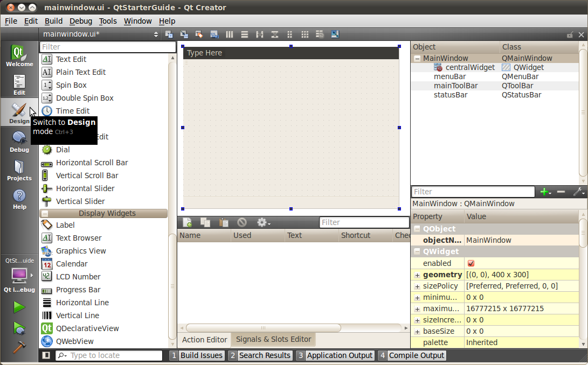Show the Build Issues pane
Viewport: 588px width, 365px height.
point(196,355)
